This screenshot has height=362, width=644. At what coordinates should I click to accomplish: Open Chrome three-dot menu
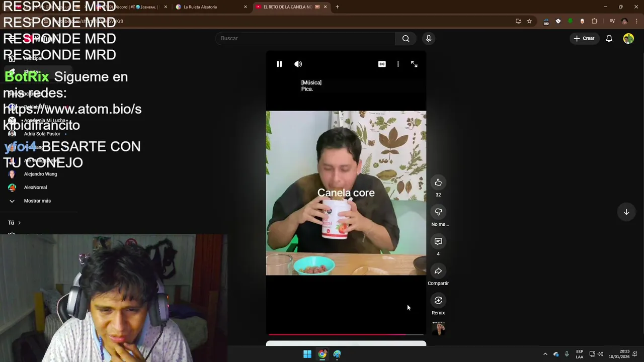click(636, 21)
